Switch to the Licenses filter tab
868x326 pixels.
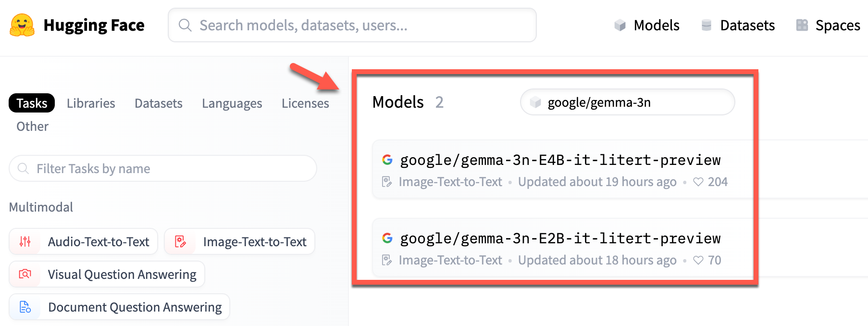tap(305, 103)
